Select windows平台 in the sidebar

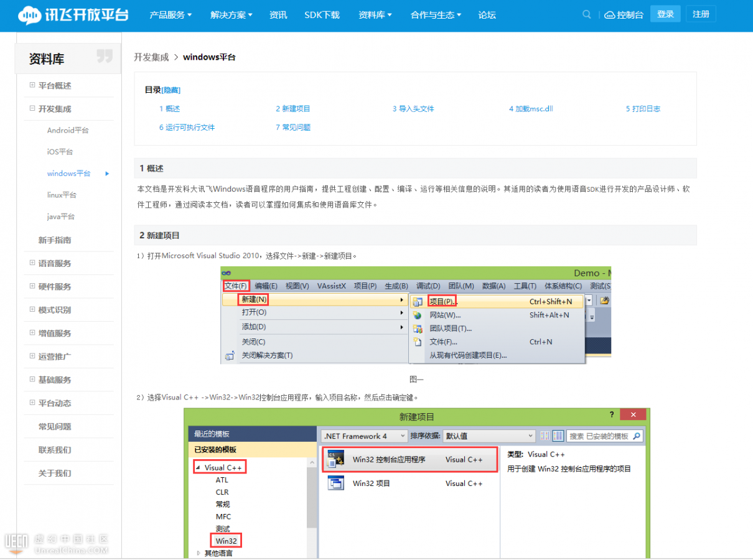click(69, 174)
